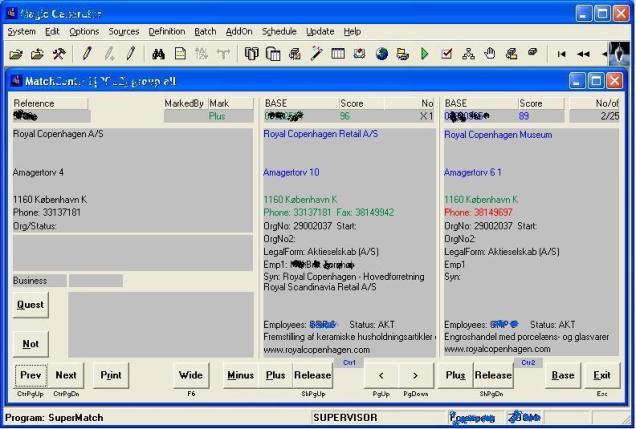
Task: Click the Not button
Action: pos(31,344)
